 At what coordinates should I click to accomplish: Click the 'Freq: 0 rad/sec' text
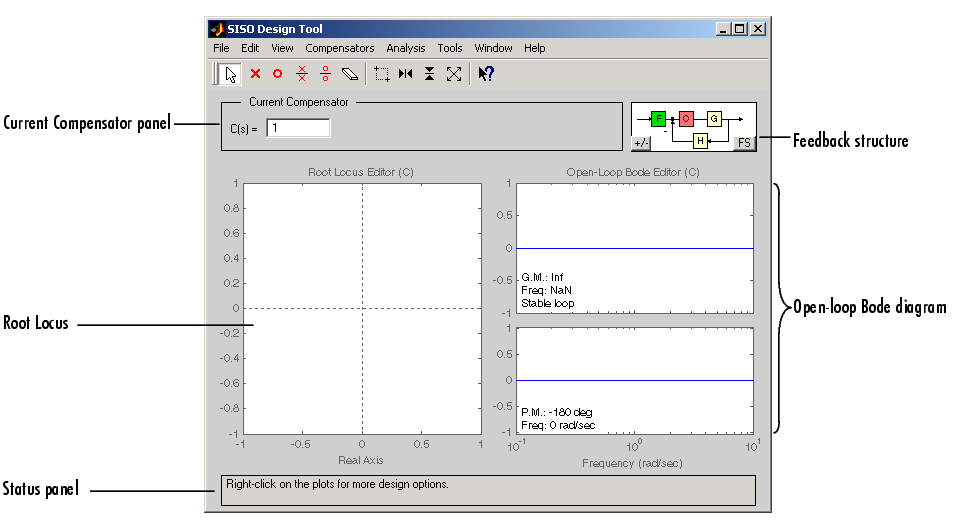point(558,425)
